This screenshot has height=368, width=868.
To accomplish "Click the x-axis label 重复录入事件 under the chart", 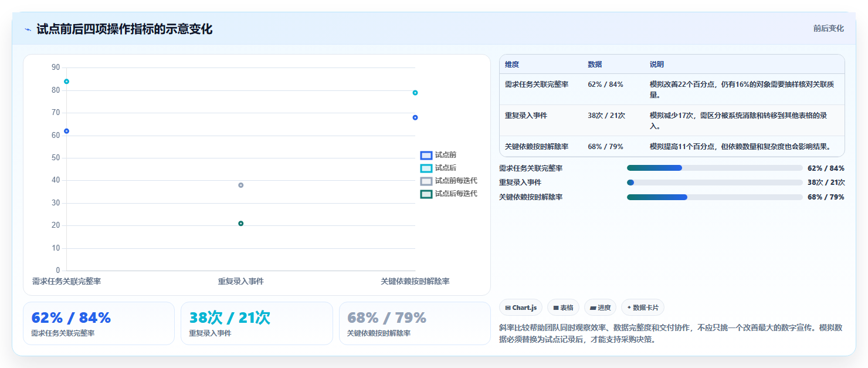I will [240, 281].
